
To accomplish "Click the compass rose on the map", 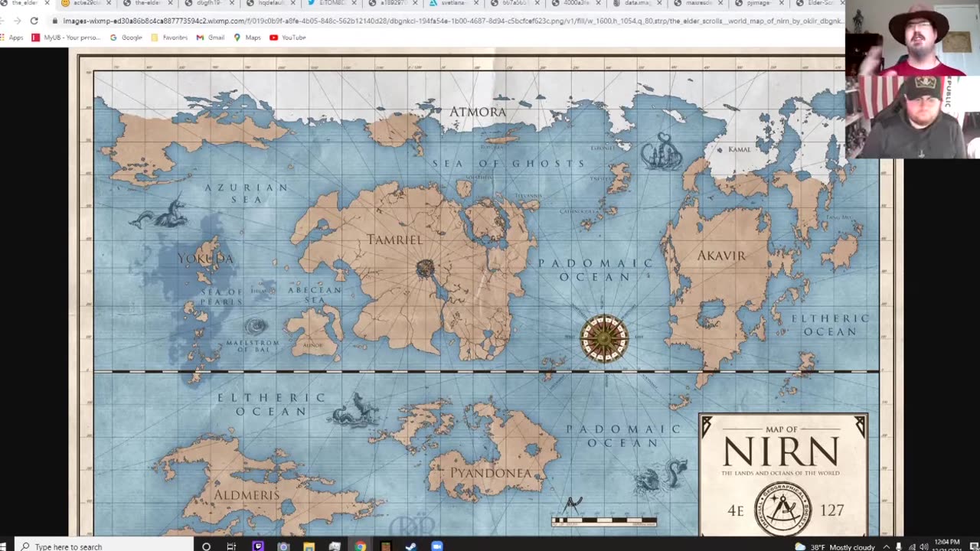I will point(604,337).
